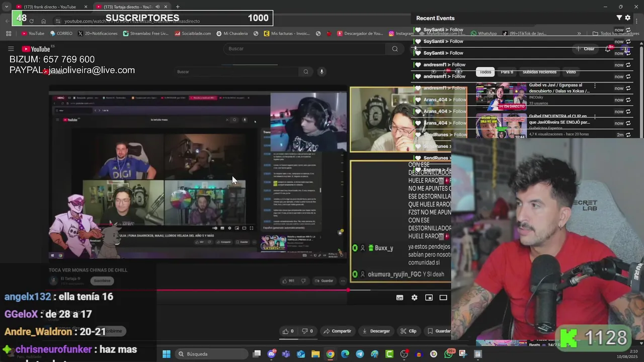Reload the page in Chrome
The image size is (644, 362).
[31, 21]
